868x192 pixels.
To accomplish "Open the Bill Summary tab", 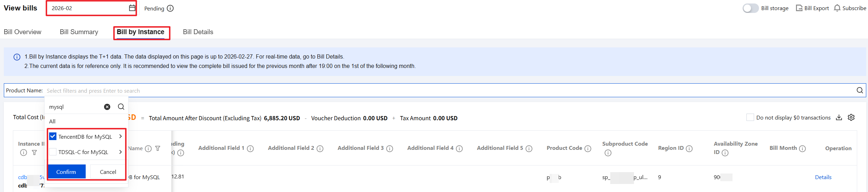I will point(79,32).
